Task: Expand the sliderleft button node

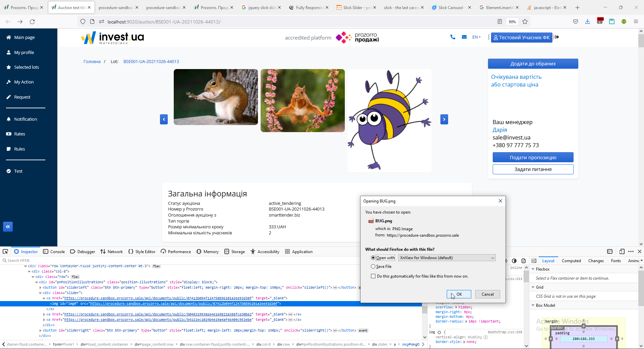Action: pos(40,288)
